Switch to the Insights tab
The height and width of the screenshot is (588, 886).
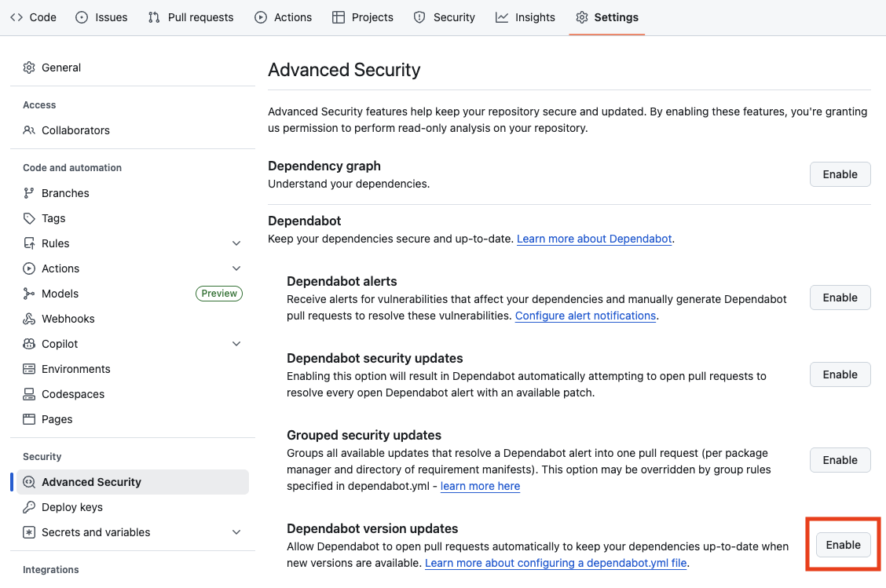[x=525, y=17]
